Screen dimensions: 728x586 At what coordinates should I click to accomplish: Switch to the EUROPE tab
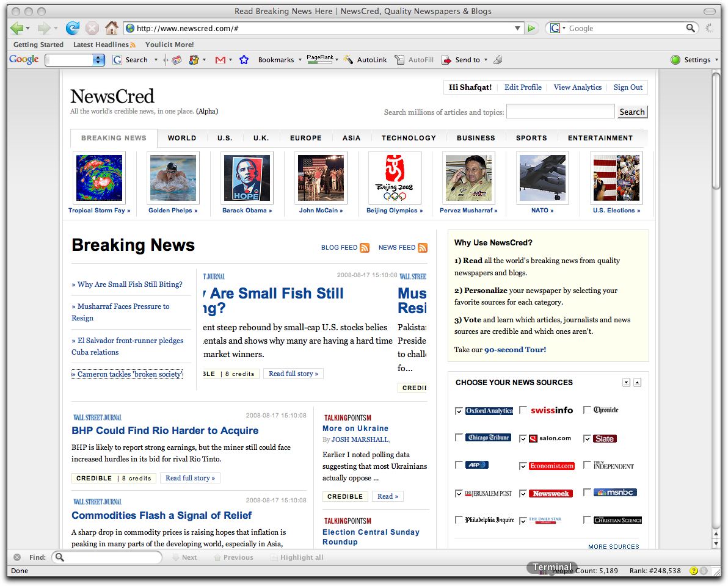click(305, 138)
